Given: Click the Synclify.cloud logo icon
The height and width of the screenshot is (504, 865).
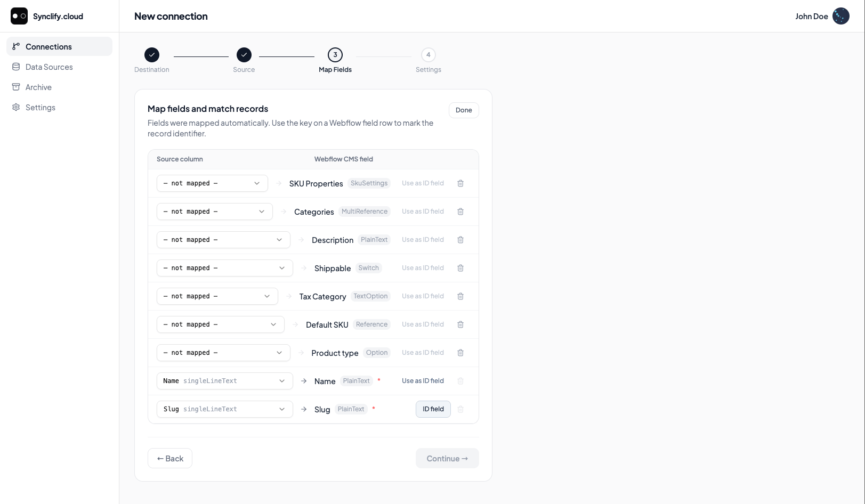Looking at the screenshot, I should coord(19,16).
